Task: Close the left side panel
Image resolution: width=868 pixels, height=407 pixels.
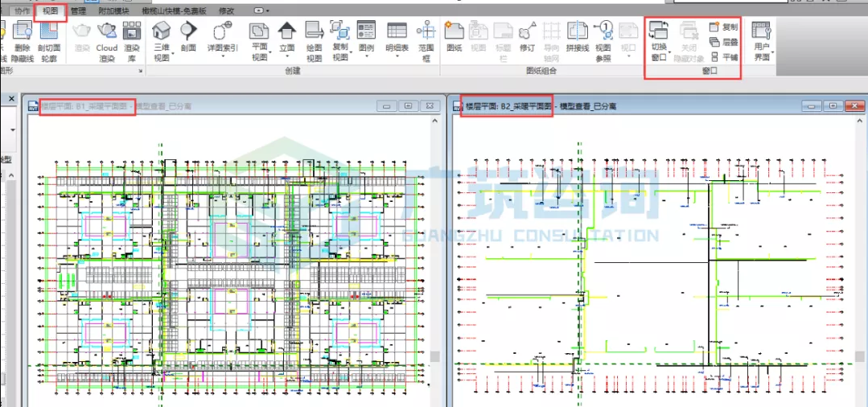Action: 10,98
